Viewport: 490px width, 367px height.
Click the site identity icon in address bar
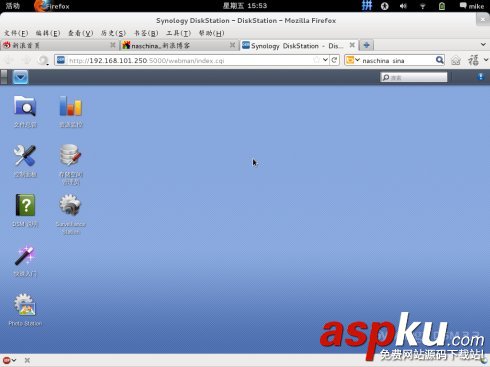[61, 60]
